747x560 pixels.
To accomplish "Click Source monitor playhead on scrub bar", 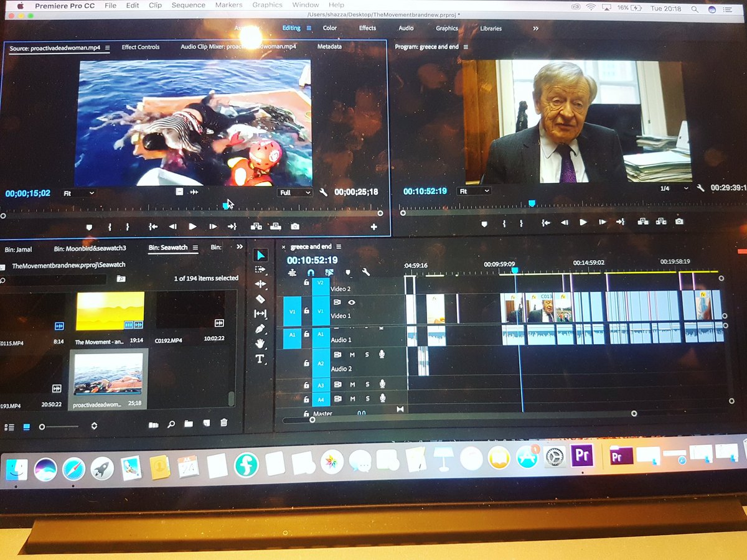I will pos(225,205).
